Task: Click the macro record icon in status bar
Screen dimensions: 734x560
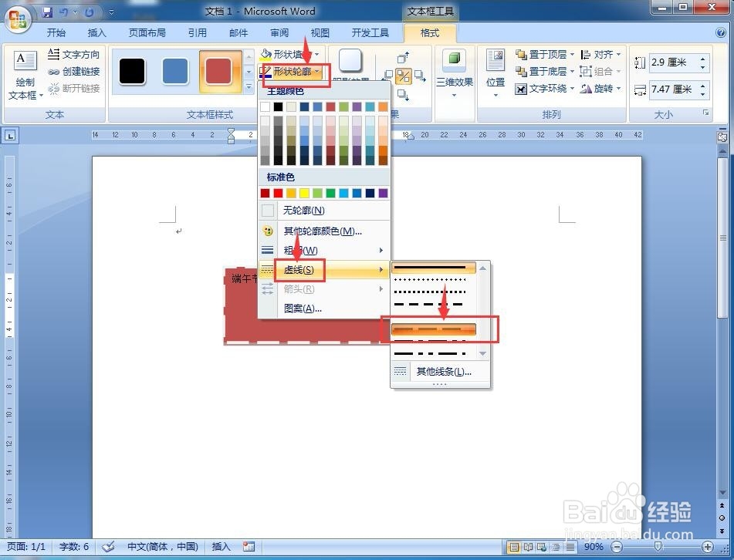Action: (249, 546)
